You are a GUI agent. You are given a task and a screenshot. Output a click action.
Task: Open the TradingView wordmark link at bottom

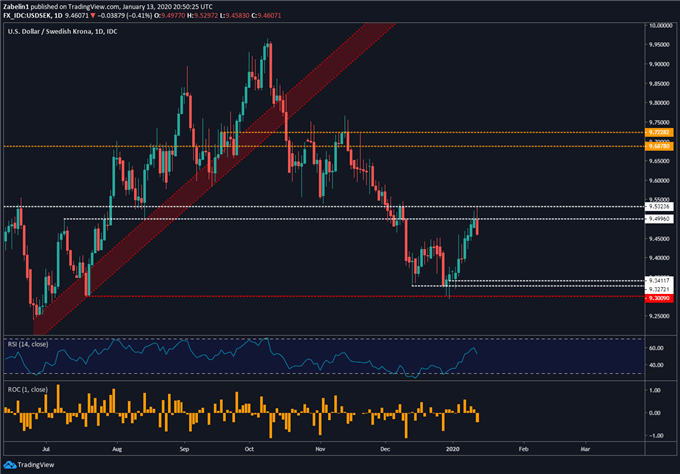(x=36, y=465)
